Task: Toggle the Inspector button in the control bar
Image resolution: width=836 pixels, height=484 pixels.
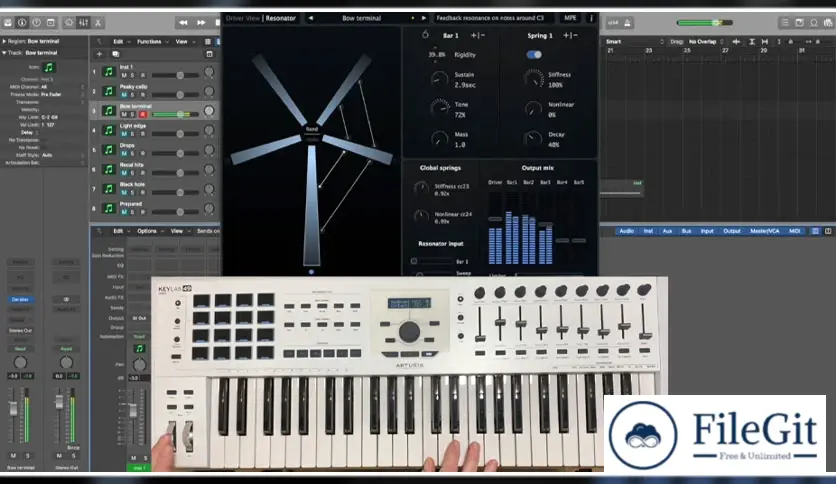Action: coord(22,22)
